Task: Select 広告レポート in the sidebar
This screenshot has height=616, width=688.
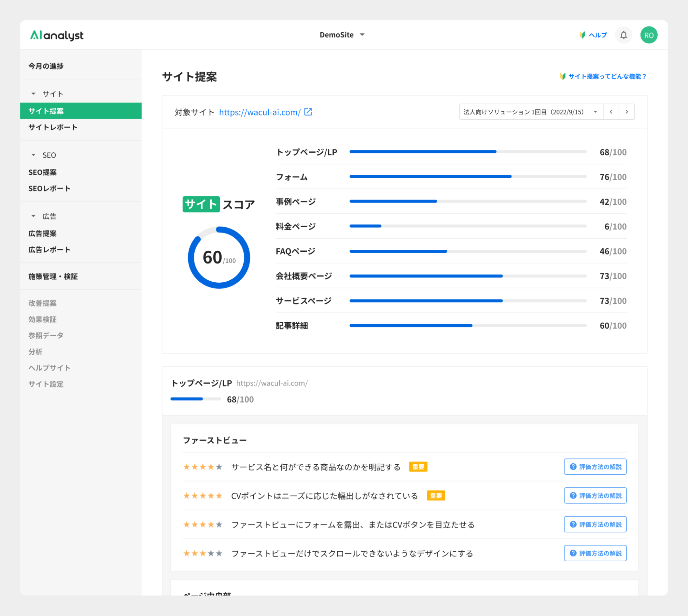Action: click(49, 249)
